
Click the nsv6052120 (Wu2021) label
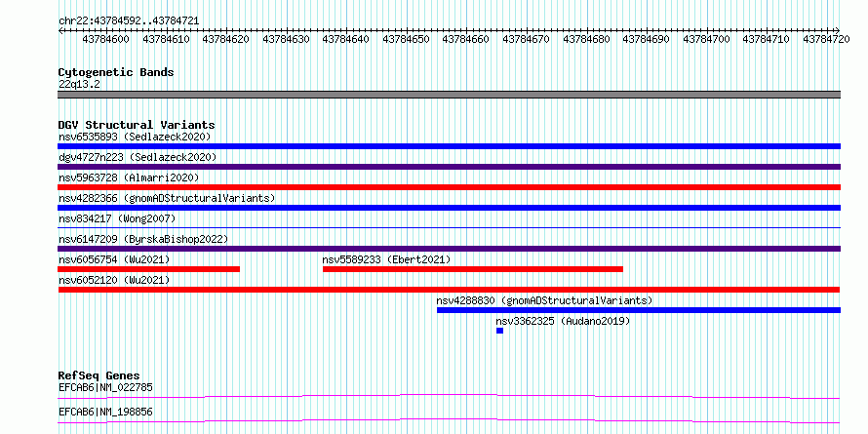coord(114,280)
